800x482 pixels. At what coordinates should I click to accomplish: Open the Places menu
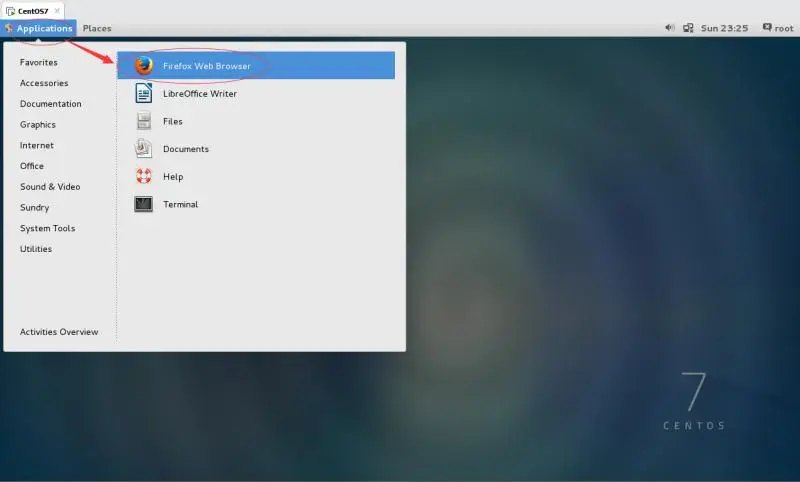coord(97,28)
